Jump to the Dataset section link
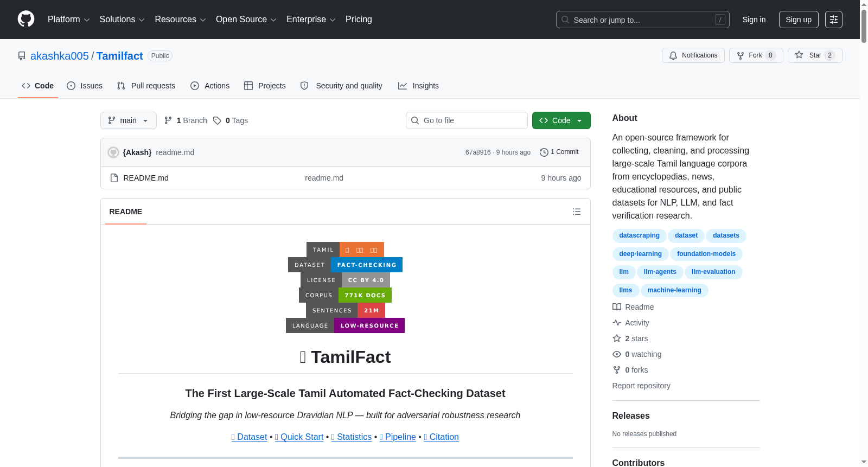Screen dimensions: 868x467 (250, 437)
